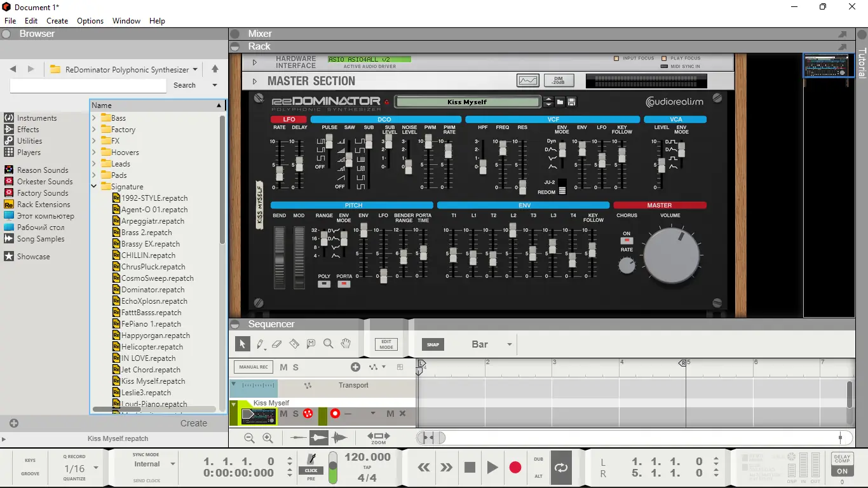The height and width of the screenshot is (488, 868).
Task: Click the Browser search input field
Action: click(88, 85)
